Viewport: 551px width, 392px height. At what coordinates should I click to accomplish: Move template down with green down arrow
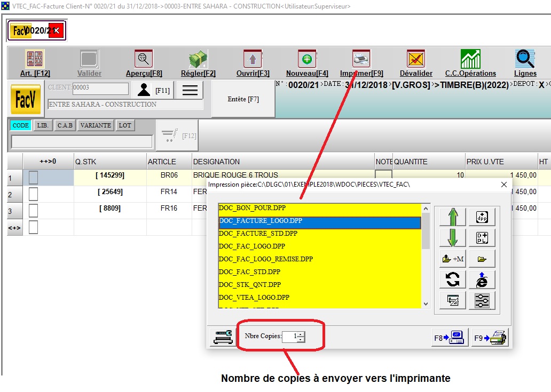[x=453, y=238]
